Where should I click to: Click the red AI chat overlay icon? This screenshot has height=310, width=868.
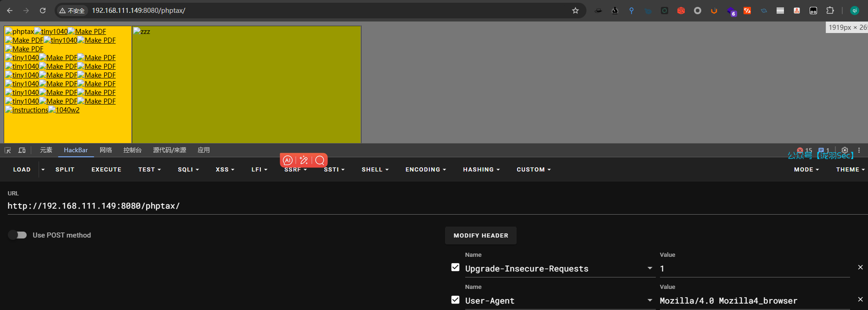[288, 160]
